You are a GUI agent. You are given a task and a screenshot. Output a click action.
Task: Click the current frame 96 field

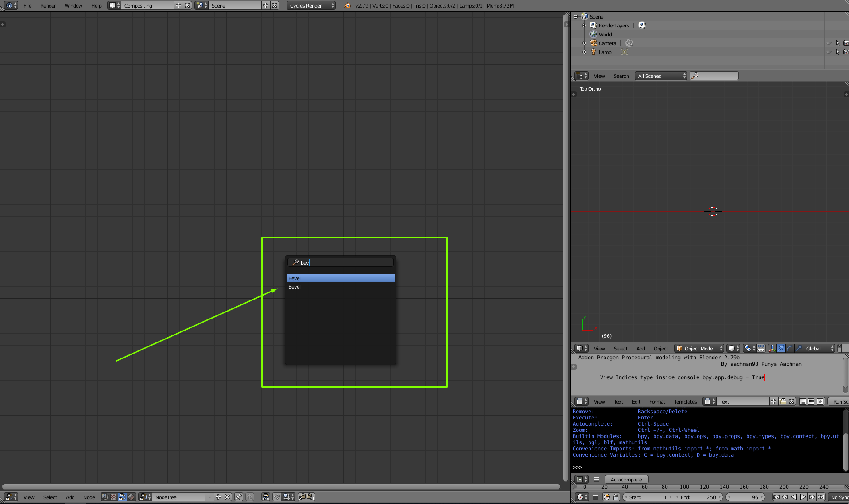(746, 497)
